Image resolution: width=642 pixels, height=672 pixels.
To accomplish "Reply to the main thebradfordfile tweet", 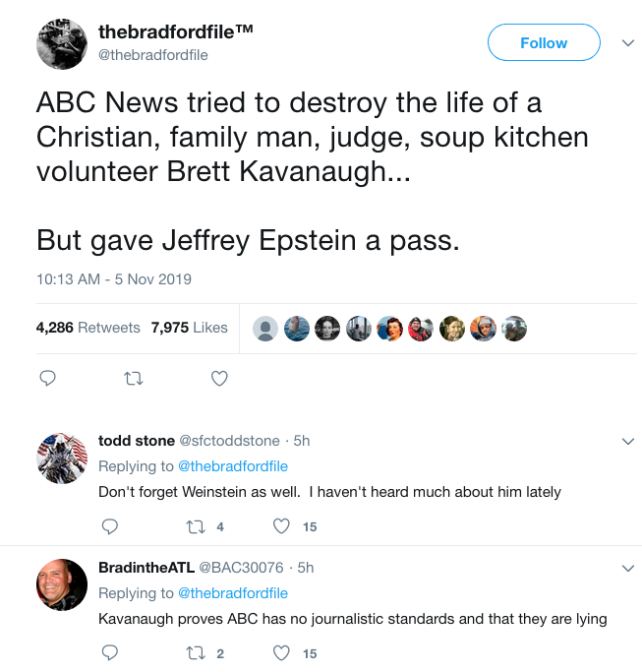I will [47, 378].
